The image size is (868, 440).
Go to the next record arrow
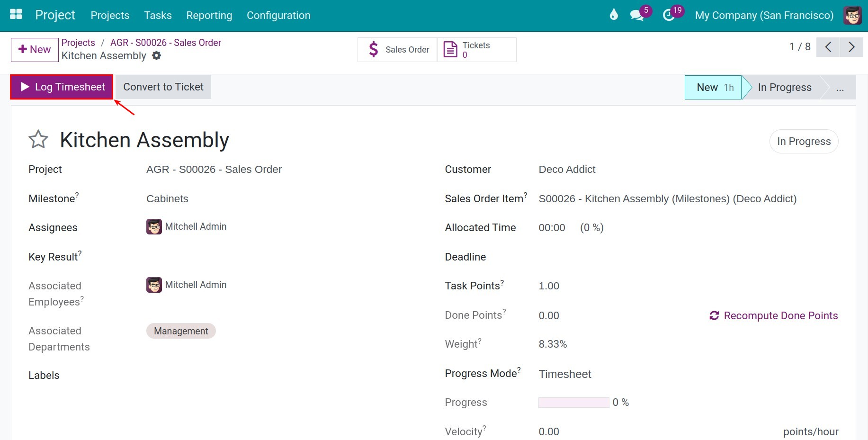851,47
